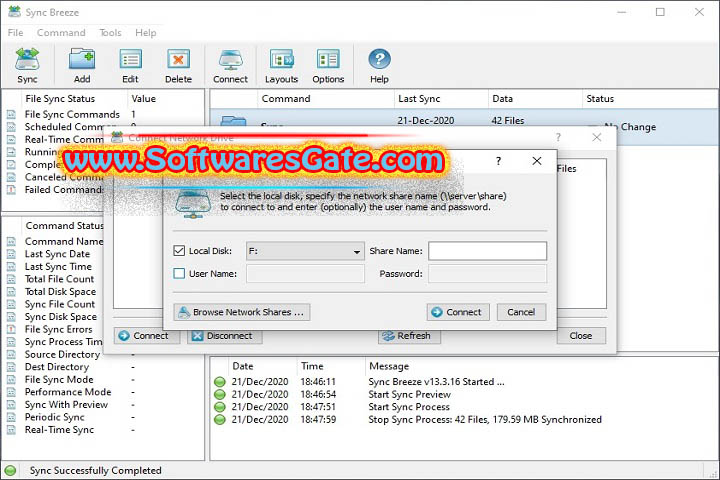Click the green status icon beside Sync Breeze v13.3.16 Started
This screenshot has height=480, width=720.
220,382
